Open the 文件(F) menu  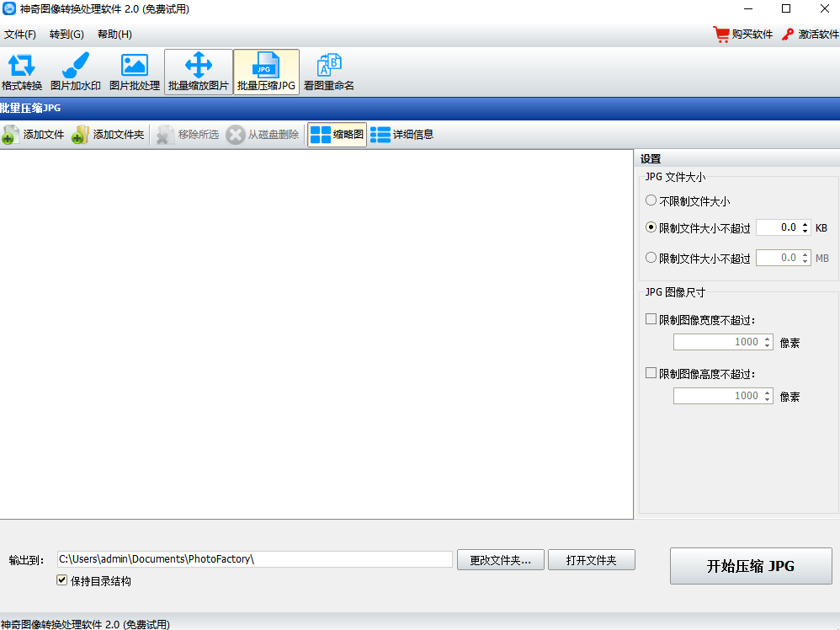tap(20, 35)
